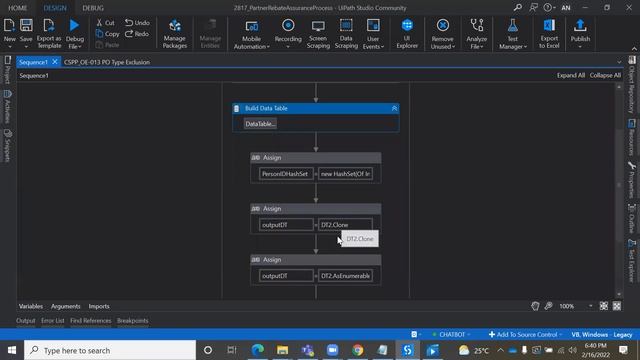This screenshot has width=640, height=360.
Task: Open CSPP_OE-013 PO Type Exclusion tab
Action: point(107,62)
